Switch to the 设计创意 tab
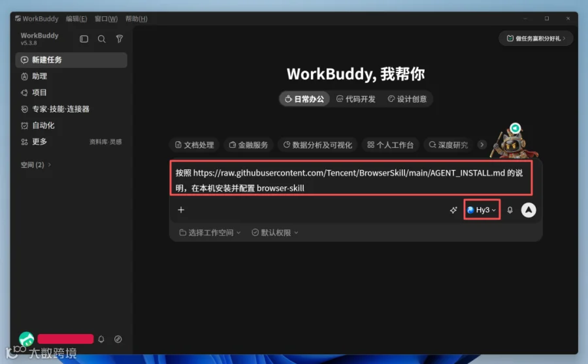 (407, 99)
